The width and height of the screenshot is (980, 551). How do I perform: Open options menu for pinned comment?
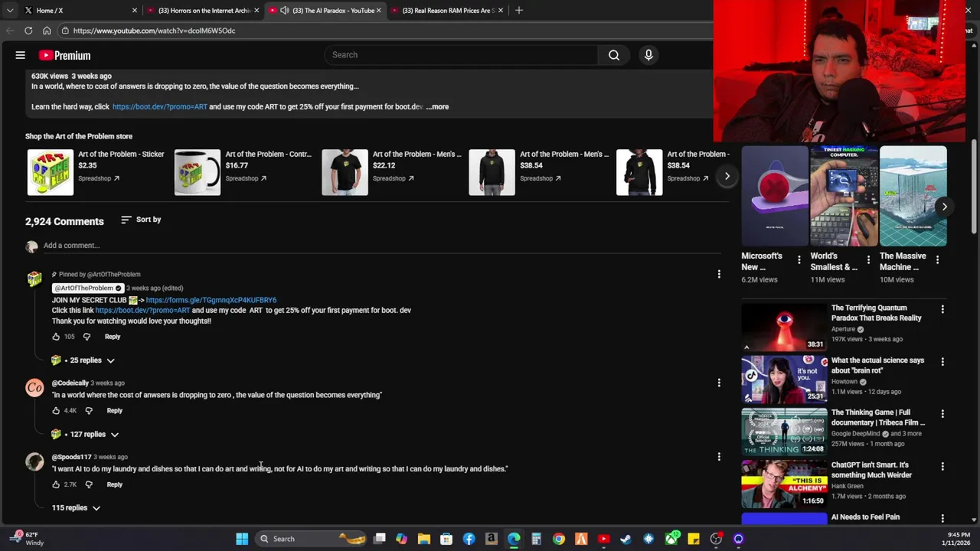tap(719, 274)
